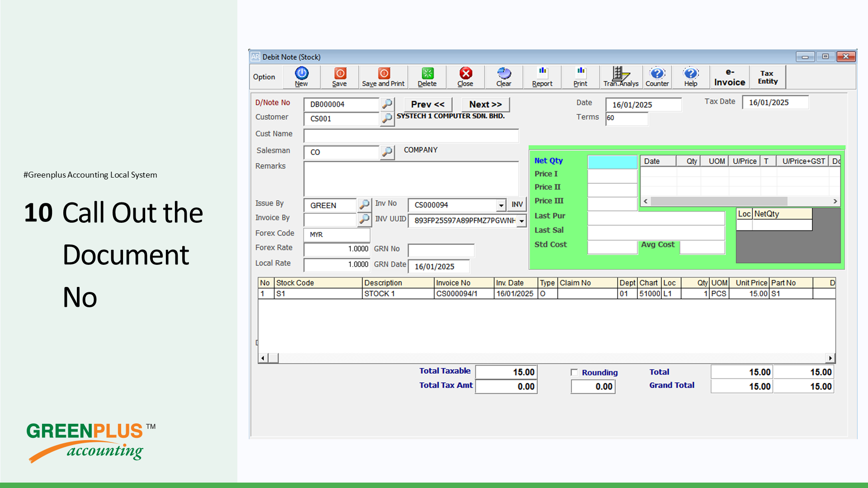Expand the INV UUID dropdown
This screenshot has width=868, height=488.
pos(522,221)
